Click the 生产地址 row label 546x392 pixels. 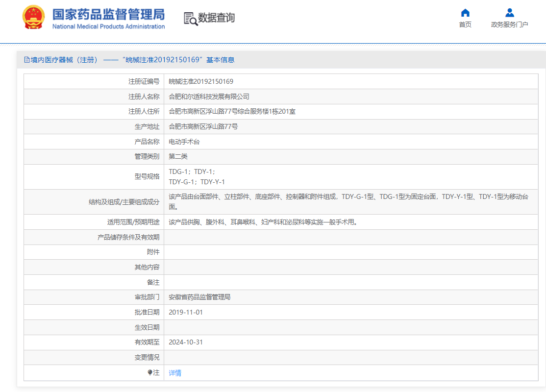[x=147, y=126]
